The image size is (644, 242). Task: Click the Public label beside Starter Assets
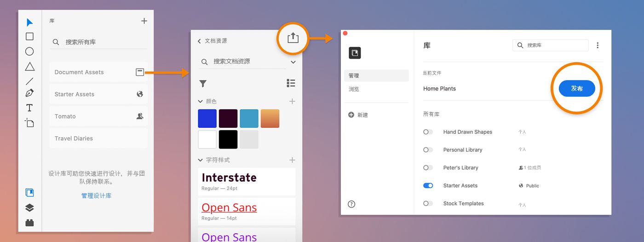[532, 186]
